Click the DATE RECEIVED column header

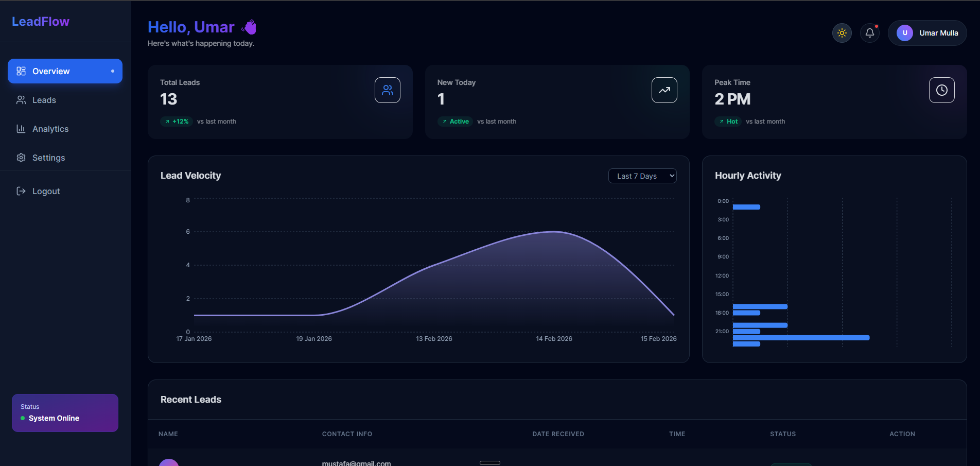[x=558, y=434]
